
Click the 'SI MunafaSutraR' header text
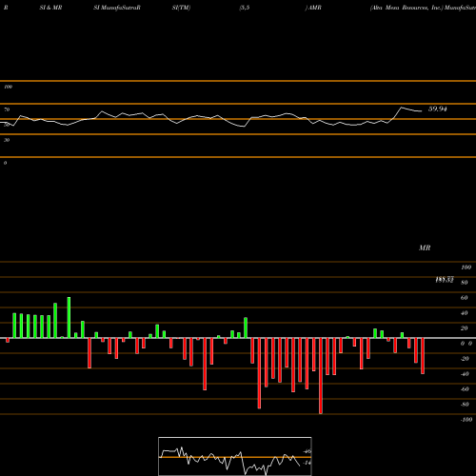(117, 8)
